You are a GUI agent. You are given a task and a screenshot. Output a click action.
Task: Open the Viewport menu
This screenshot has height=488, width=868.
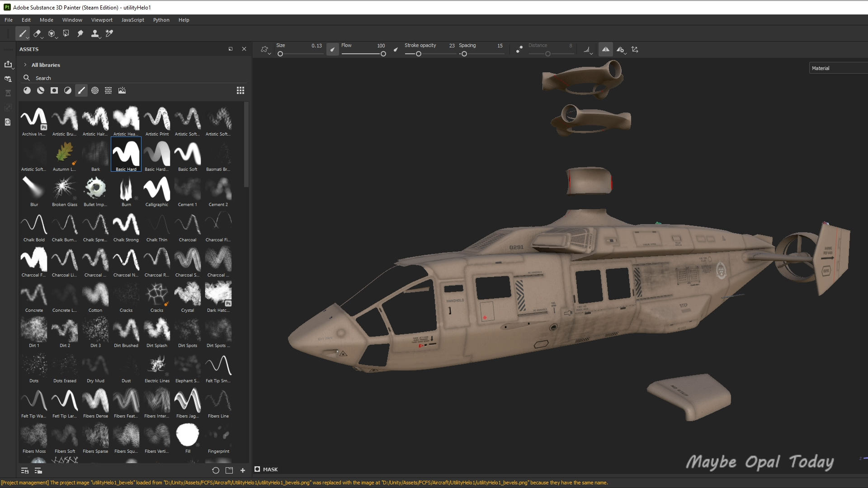point(102,20)
